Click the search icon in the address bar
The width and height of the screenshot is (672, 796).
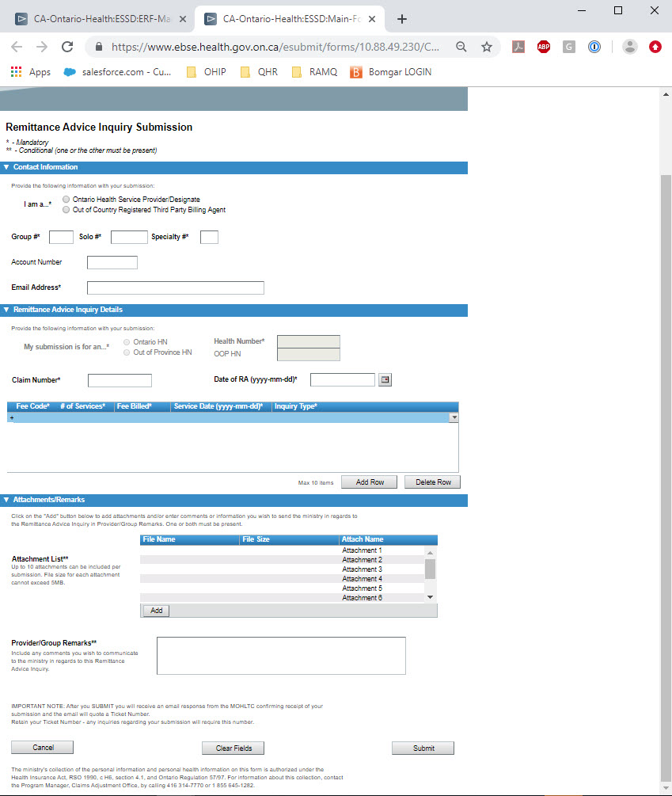click(x=461, y=47)
